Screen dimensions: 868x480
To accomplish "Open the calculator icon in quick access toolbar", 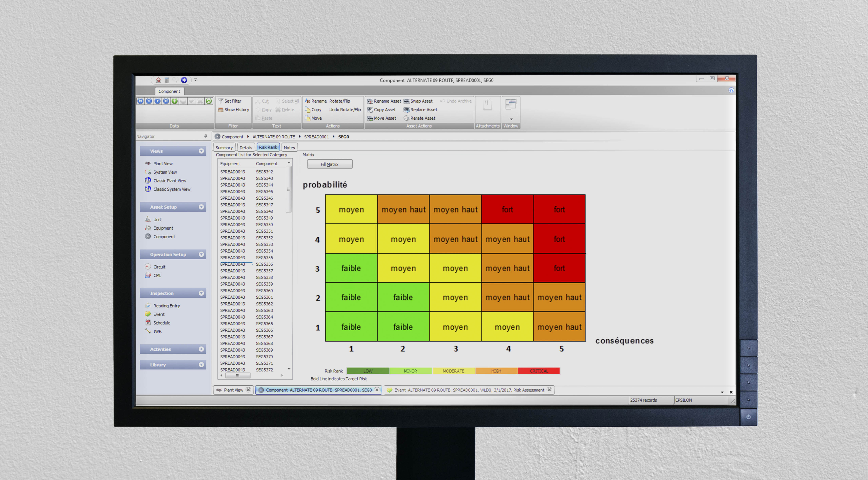I will [x=167, y=80].
